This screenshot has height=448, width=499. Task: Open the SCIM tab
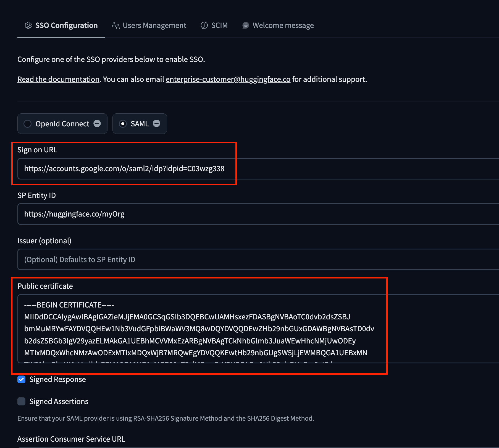pos(219,25)
